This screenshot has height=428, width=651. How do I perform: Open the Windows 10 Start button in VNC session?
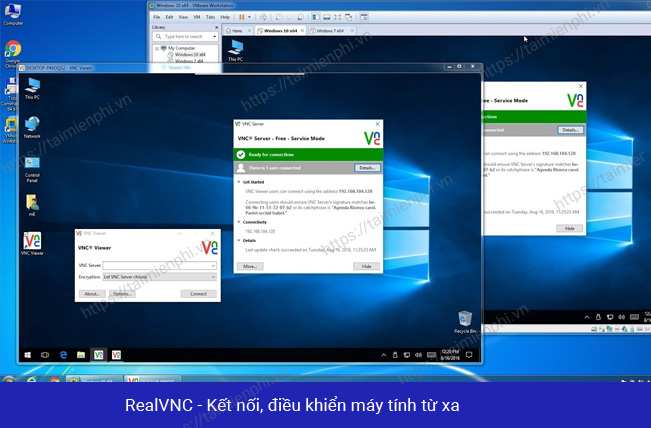[x=27, y=355]
